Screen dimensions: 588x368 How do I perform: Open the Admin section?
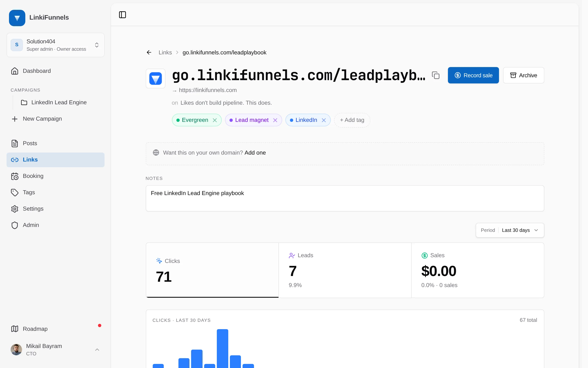click(x=56, y=225)
